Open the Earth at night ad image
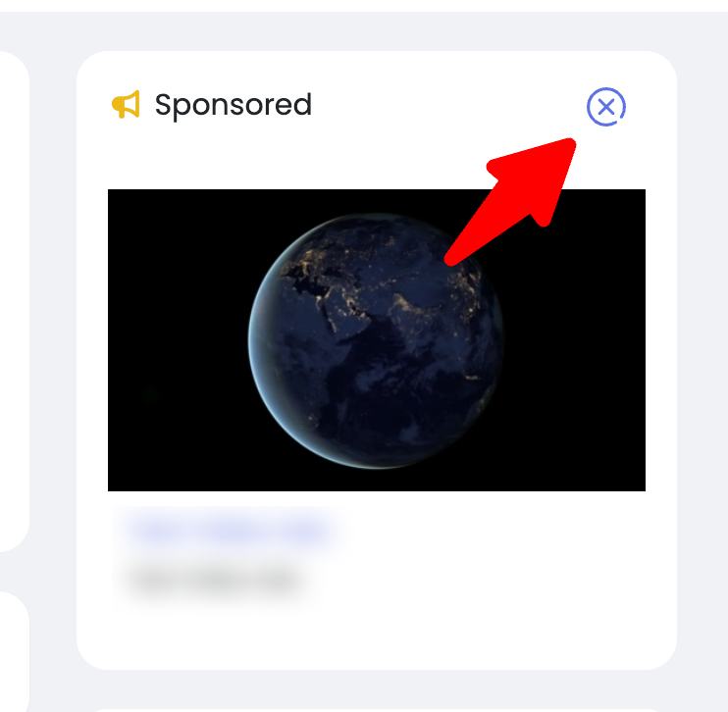This screenshot has height=712, width=728. click(377, 340)
